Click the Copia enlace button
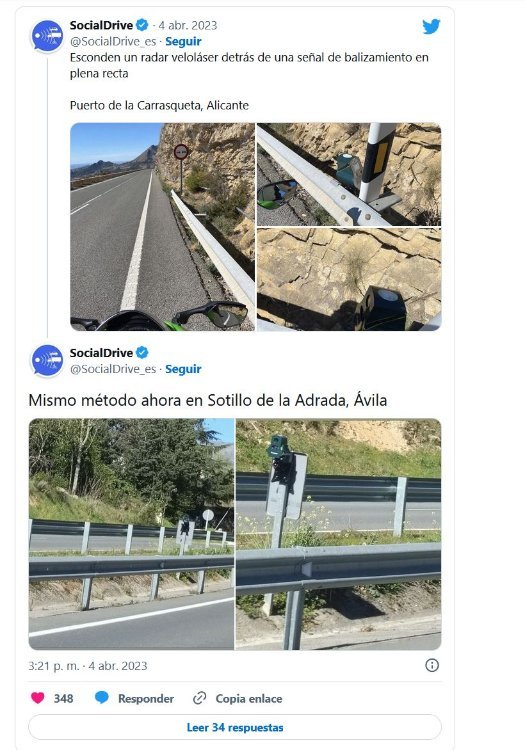Viewport: 525px width, 750px height. [249, 698]
